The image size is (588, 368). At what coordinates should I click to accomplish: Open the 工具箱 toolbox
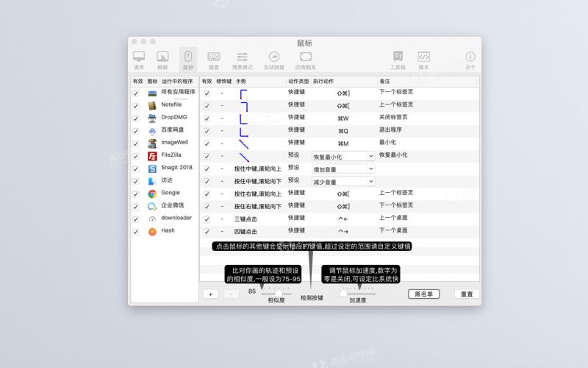tap(398, 59)
